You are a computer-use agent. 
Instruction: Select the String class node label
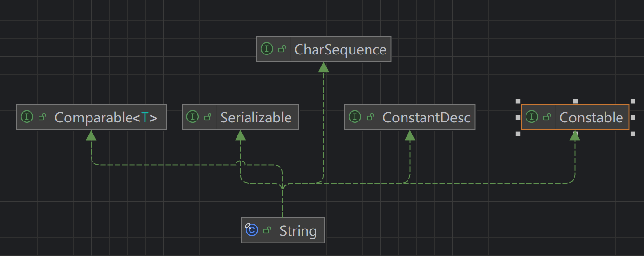298,231
